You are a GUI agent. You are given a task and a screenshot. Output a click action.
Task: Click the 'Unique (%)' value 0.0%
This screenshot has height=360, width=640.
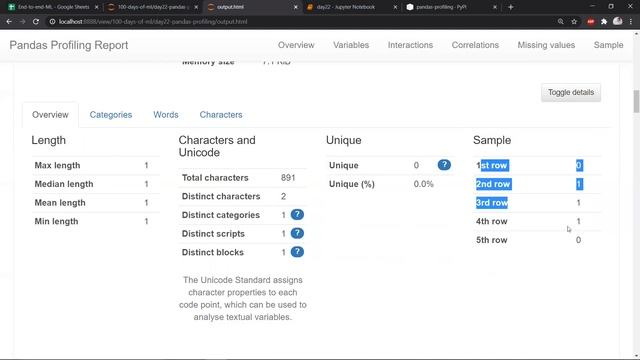pyautogui.click(x=423, y=184)
